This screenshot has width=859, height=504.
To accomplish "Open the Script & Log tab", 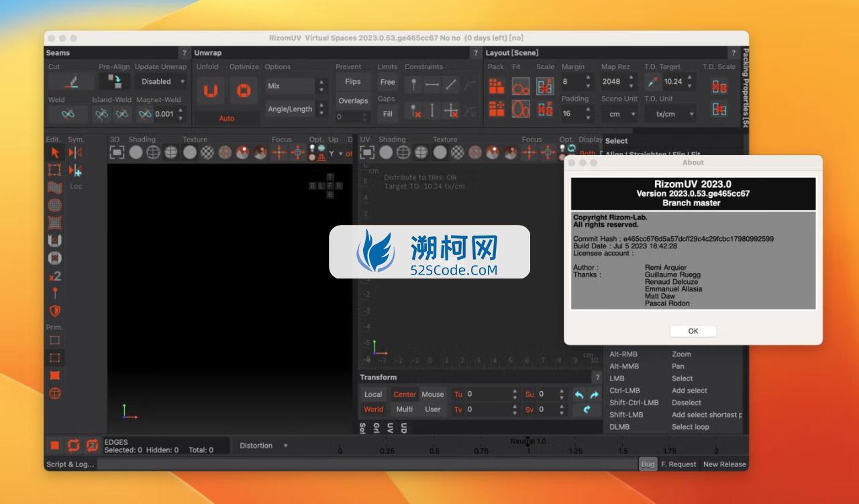I will coord(70,464).
